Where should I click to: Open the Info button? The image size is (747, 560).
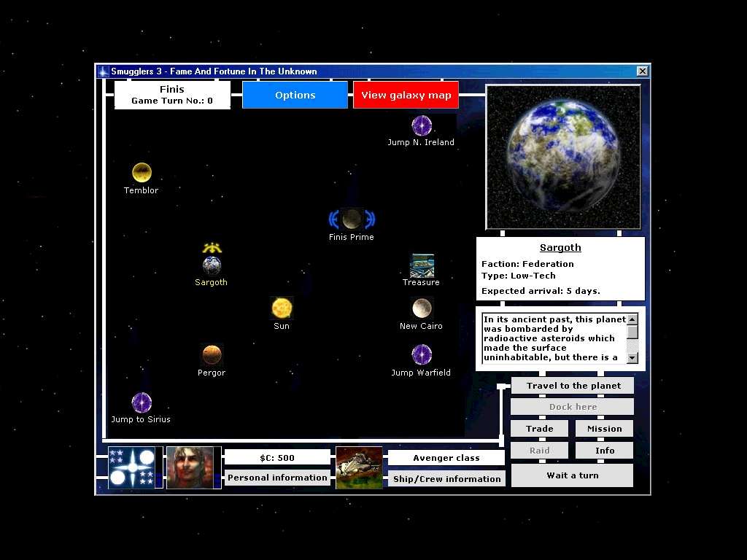pyautogui.click(x=604, y=451)
